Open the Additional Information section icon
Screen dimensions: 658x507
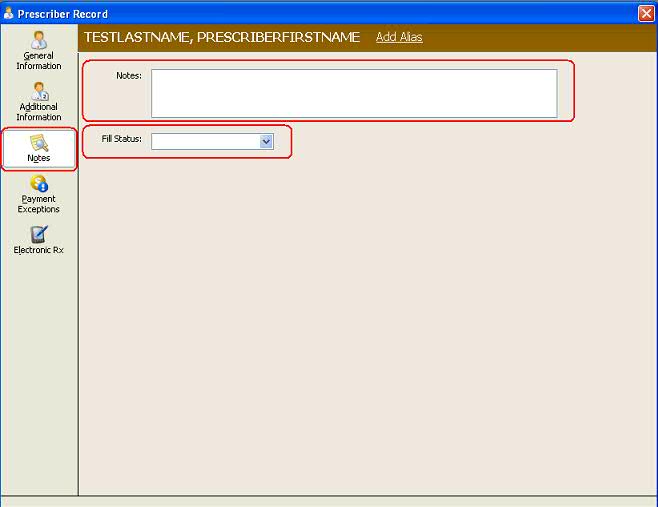[x=39, y=91]
